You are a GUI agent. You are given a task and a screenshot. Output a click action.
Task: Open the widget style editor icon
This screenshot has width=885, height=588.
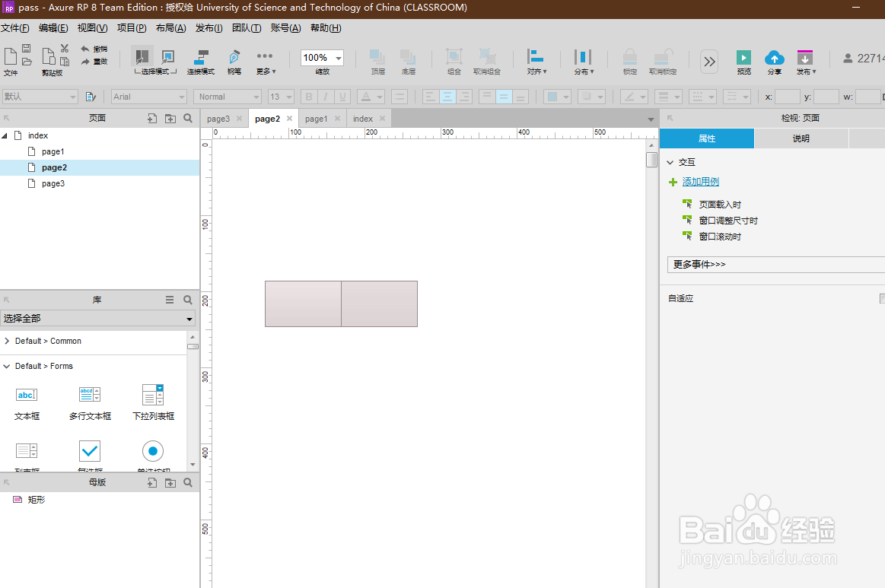(x=91, y=97)
